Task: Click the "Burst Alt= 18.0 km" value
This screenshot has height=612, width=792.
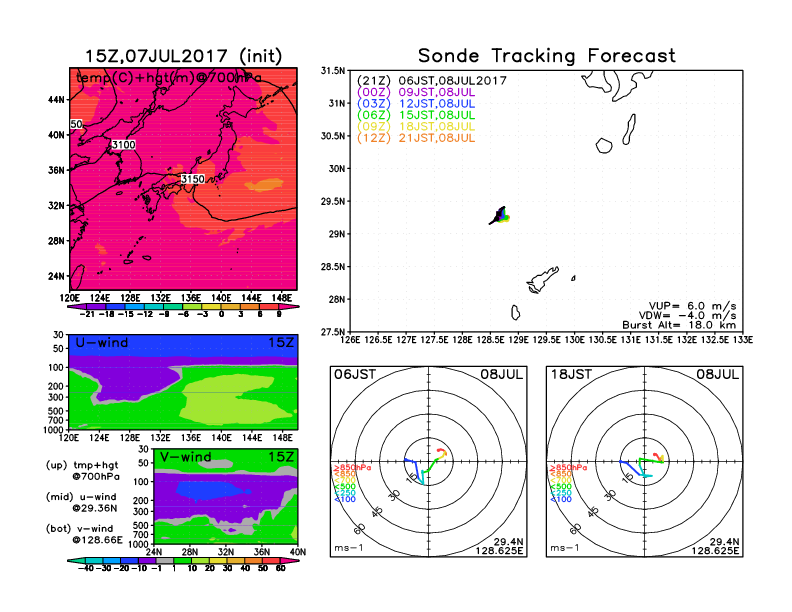Action: (679, 325)
